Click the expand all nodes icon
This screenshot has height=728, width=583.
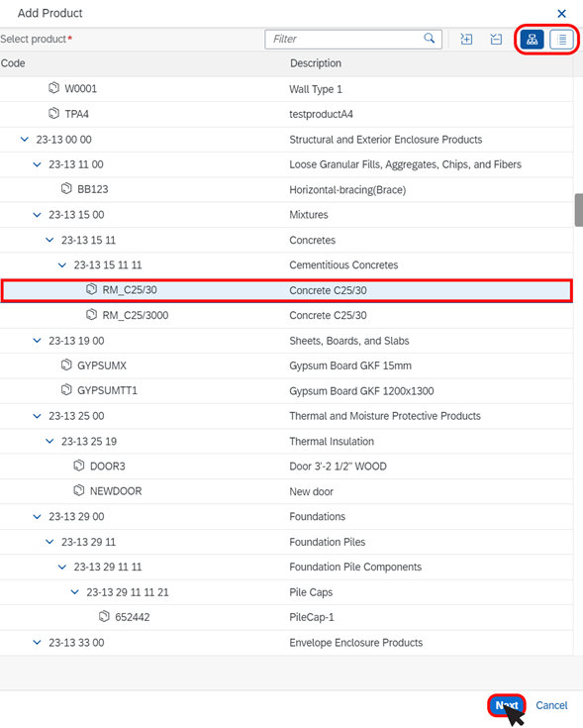[x=466, y=39]
